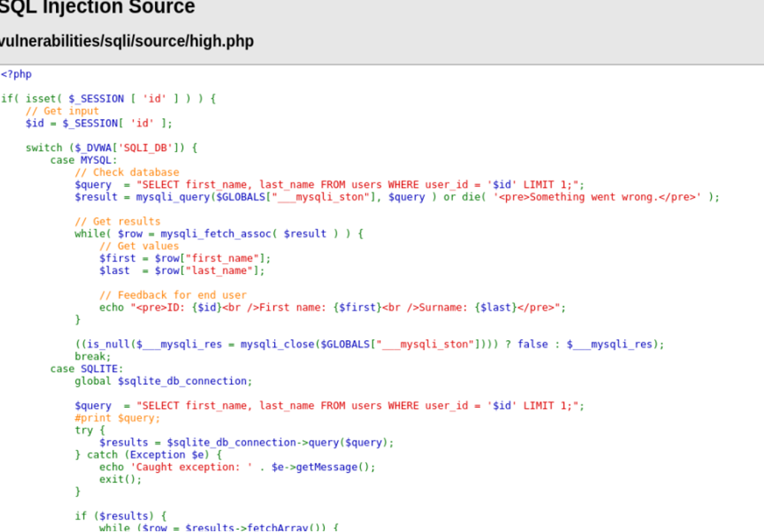The width and height of the screenshot is (764, 532).
Task: Select the $results = $sqlite_db_connection->query line
Action: [x=246, y=442]
